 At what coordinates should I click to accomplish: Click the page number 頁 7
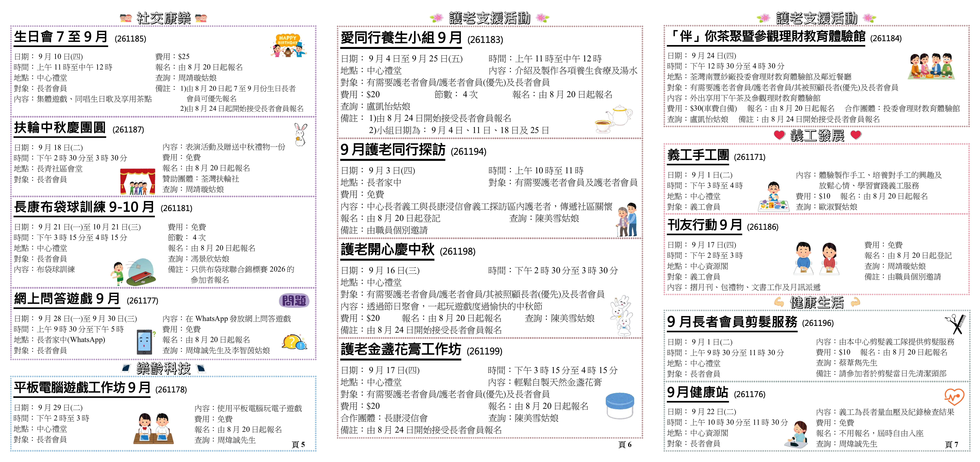pyautogui.click(x=951, y=444)
